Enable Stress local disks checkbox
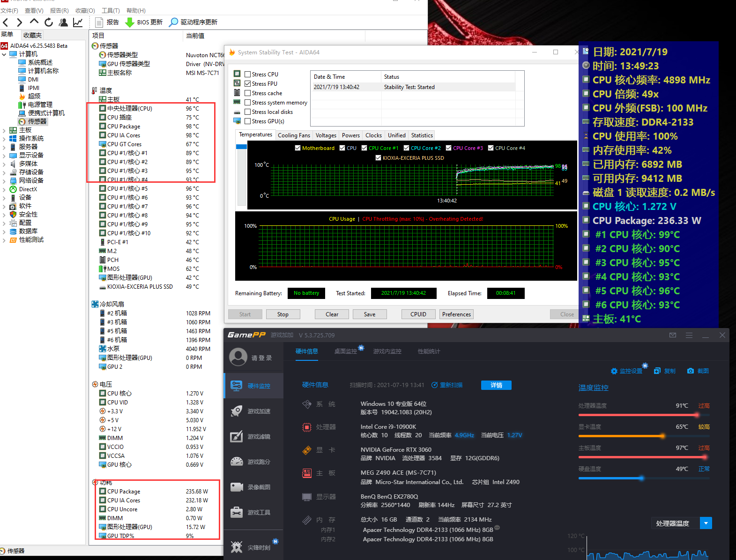The image size is (736, 560). click(247, 112)
